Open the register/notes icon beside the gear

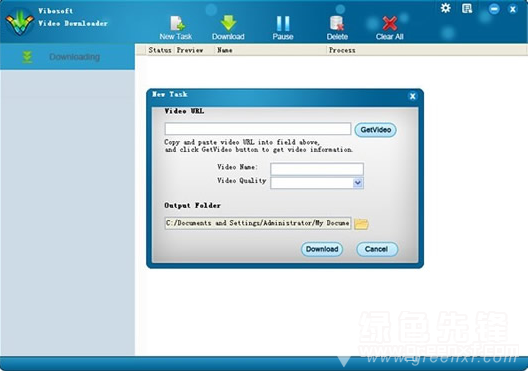(x=467, y=8)
